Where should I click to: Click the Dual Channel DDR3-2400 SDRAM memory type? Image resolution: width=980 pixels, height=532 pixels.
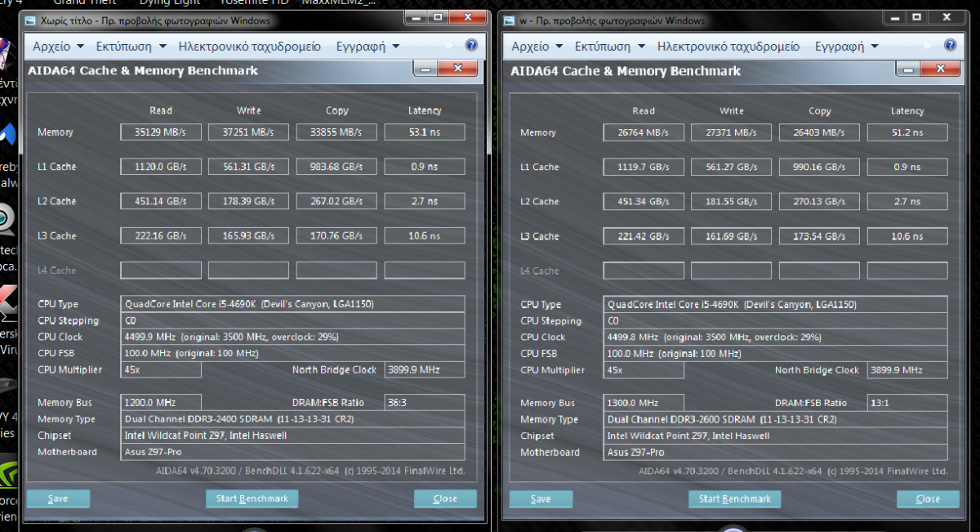click(292, 419)
